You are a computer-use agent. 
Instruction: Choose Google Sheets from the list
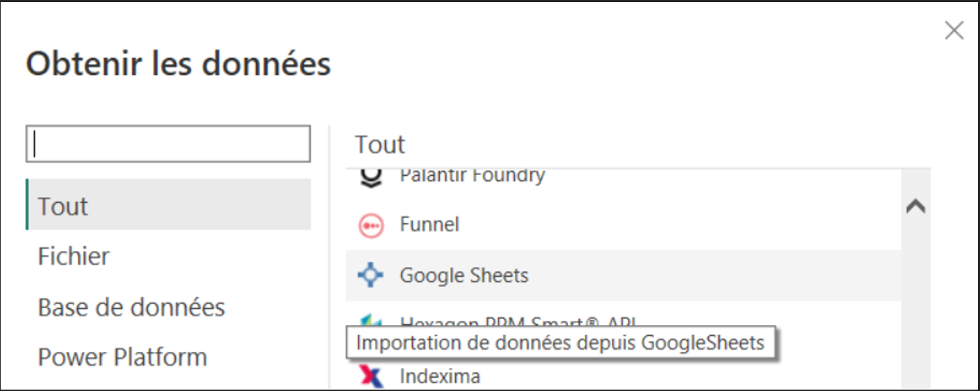tap(623, 275)
